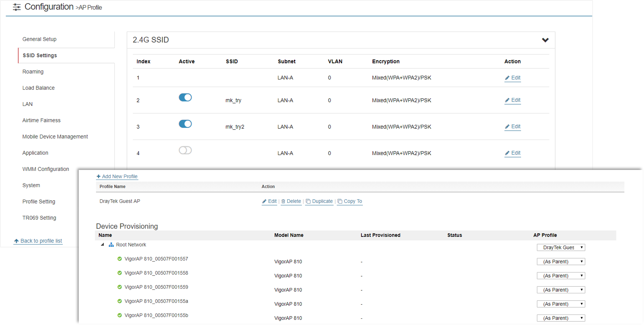
Task: Open AP Profile dropdown for VigorAP 810_00507F00155a
Action: [561, 304]
